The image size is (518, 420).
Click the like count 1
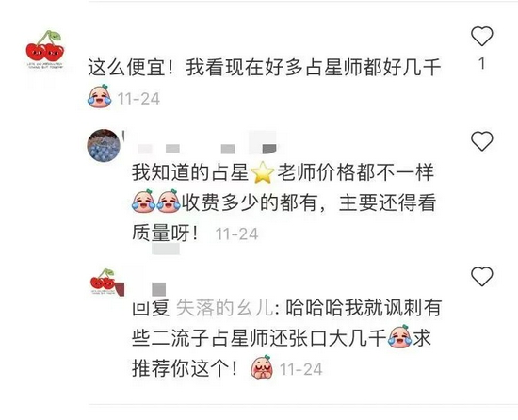tap(481, 63)
